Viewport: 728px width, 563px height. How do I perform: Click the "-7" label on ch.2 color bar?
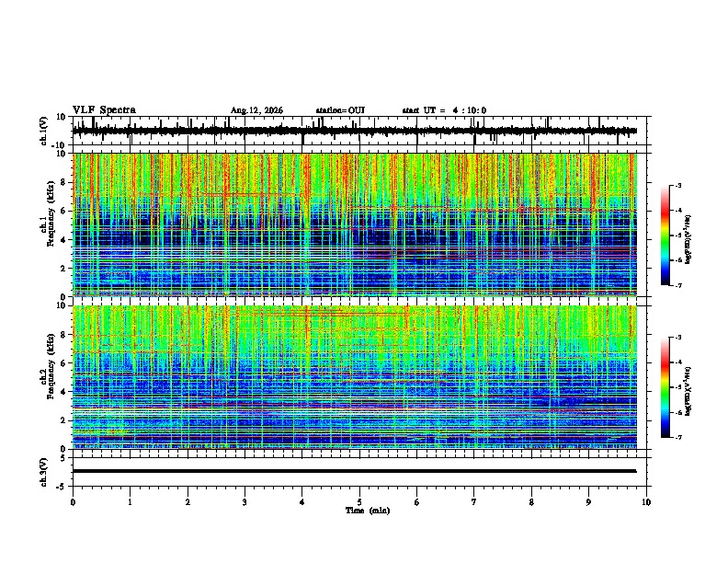pos(678,437)
